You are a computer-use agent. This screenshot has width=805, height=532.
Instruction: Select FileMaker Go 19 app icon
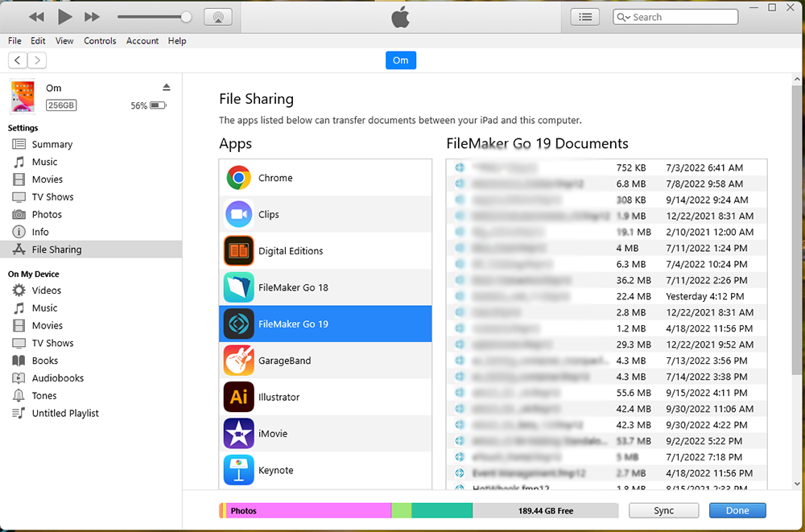pos(239,324)
